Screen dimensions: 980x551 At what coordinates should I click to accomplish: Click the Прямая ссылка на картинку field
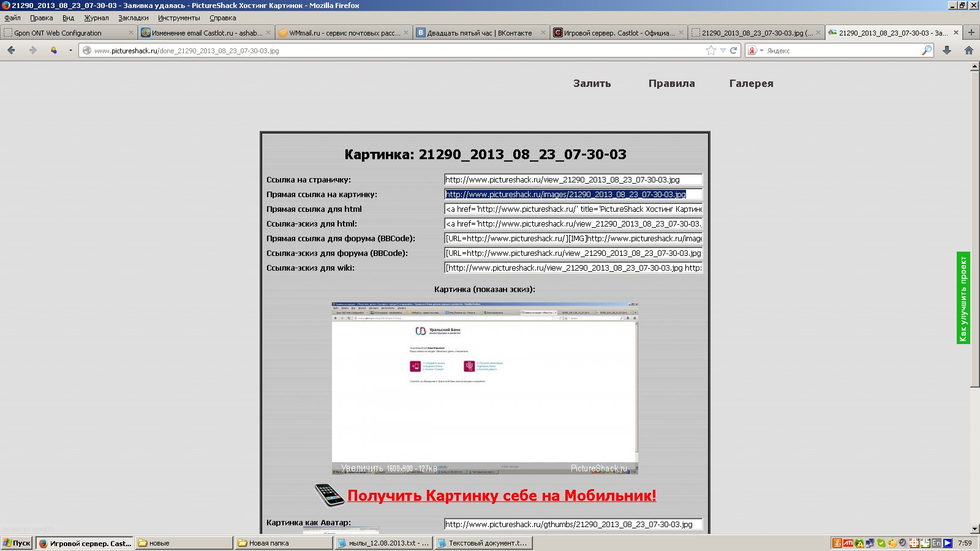pyautogui.click(x=573, y=194)
